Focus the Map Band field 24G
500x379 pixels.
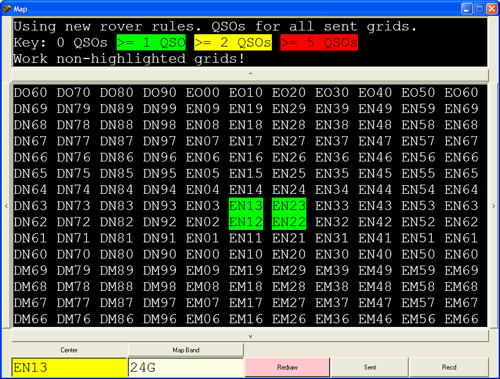(x=186, y=367)
